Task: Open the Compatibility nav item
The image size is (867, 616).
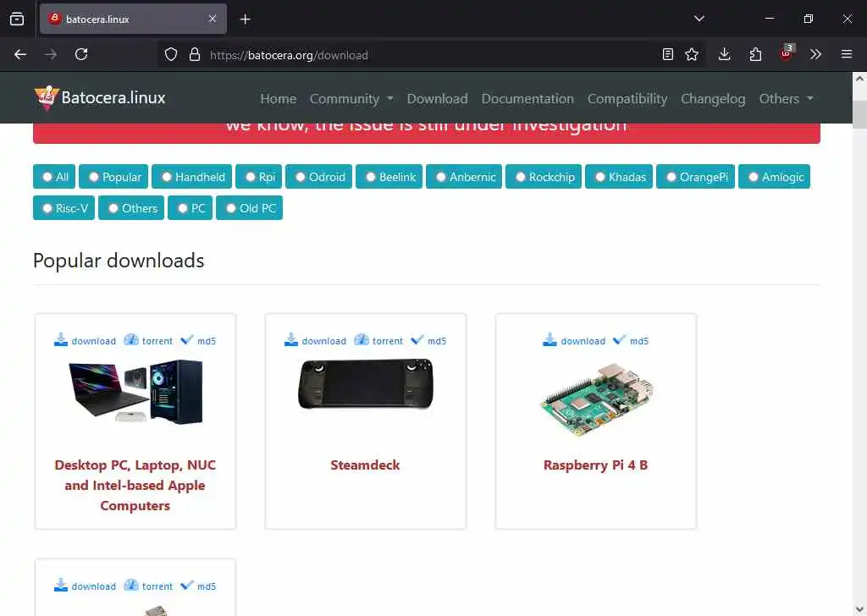Action: tap(627, 98)
